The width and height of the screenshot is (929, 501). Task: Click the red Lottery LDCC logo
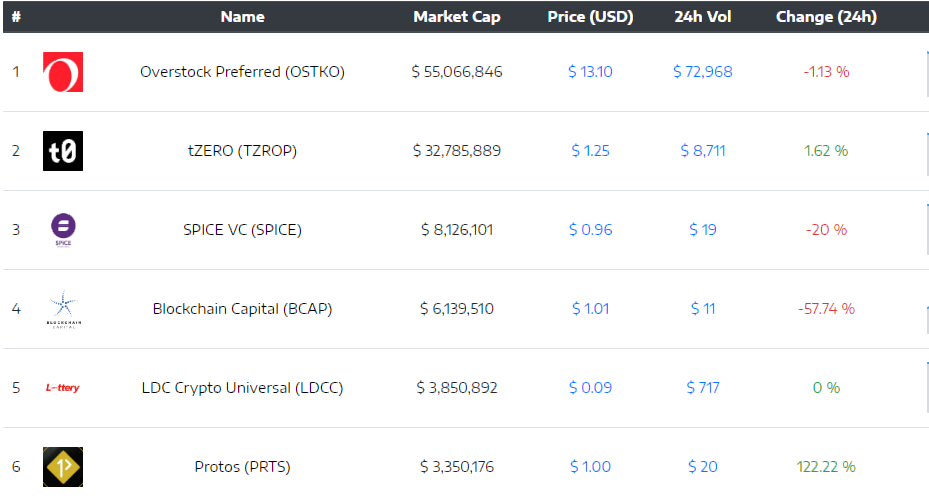63,388
